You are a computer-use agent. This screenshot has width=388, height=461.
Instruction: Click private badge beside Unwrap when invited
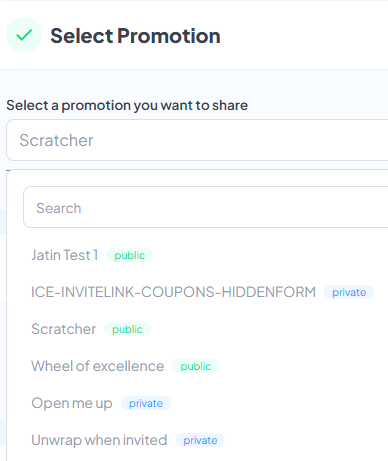[200, 440]
